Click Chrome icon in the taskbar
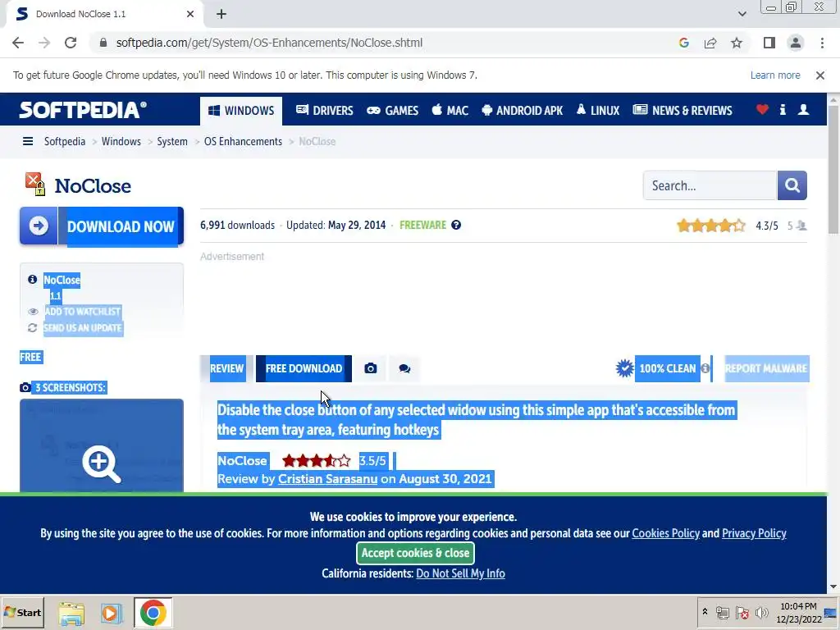Image resolution: width=840 pixels, height=630 pixels. [153, 613]
